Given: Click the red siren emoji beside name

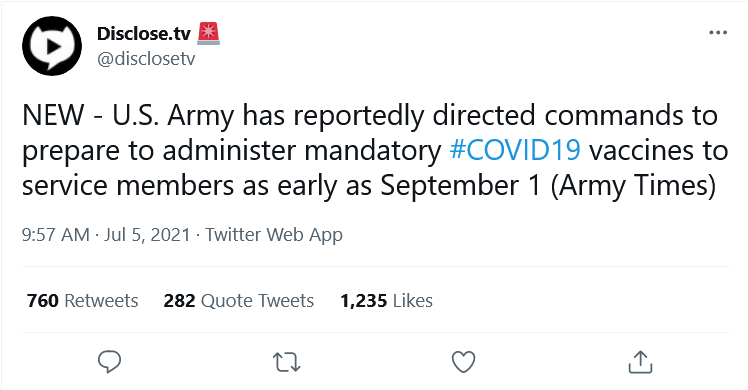Looking at the screenshot, I should [x=208, y=33].
